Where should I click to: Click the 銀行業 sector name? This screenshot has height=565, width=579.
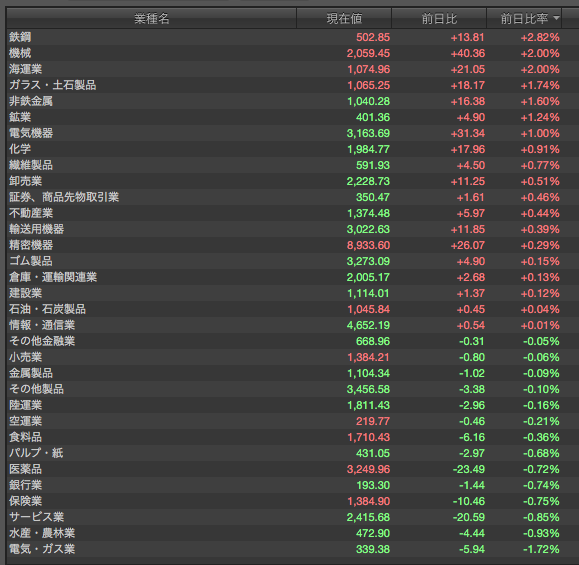(25, 485)
